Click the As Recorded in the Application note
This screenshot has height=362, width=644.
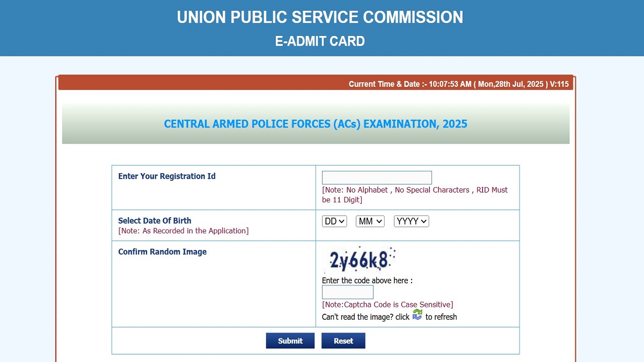pyautogui.click(x=183, y=231)
